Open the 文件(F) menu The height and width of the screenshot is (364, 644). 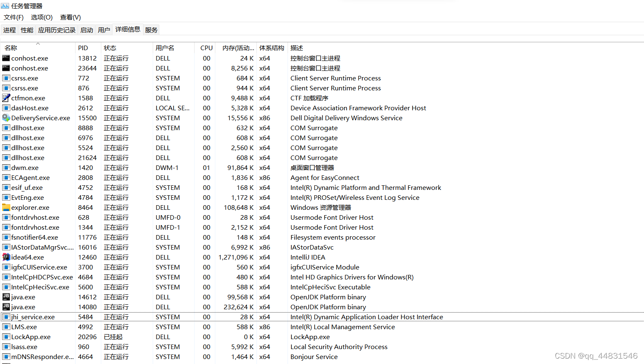[14, 17]
